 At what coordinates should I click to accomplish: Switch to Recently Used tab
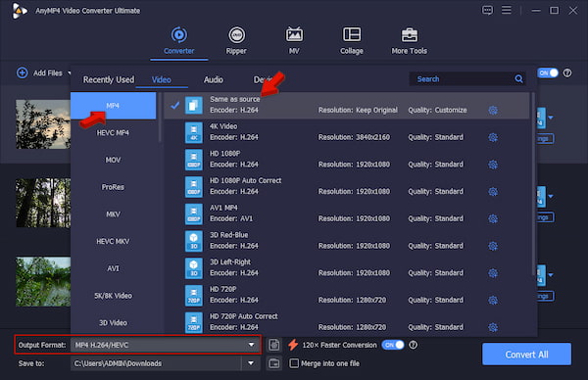109,79
